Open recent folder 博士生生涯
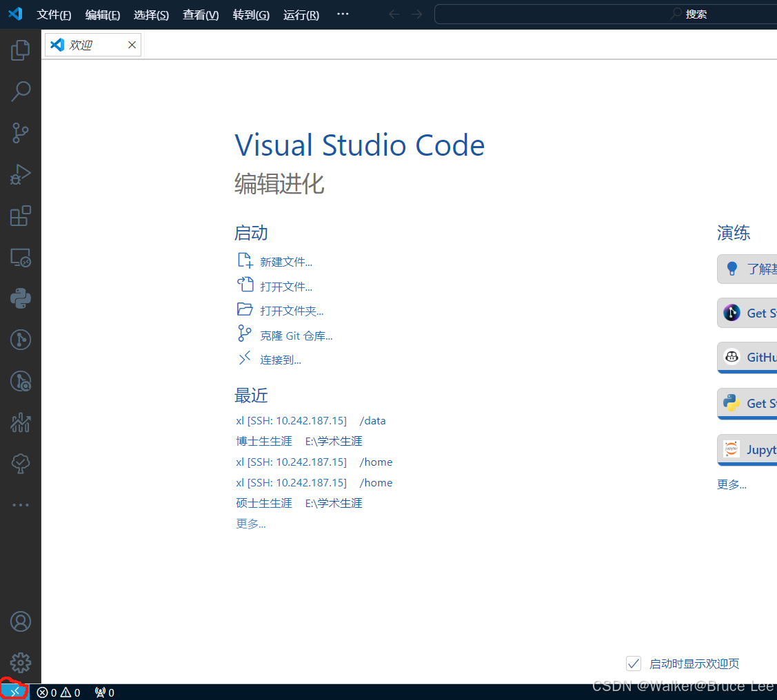 [x=264, y=441]
